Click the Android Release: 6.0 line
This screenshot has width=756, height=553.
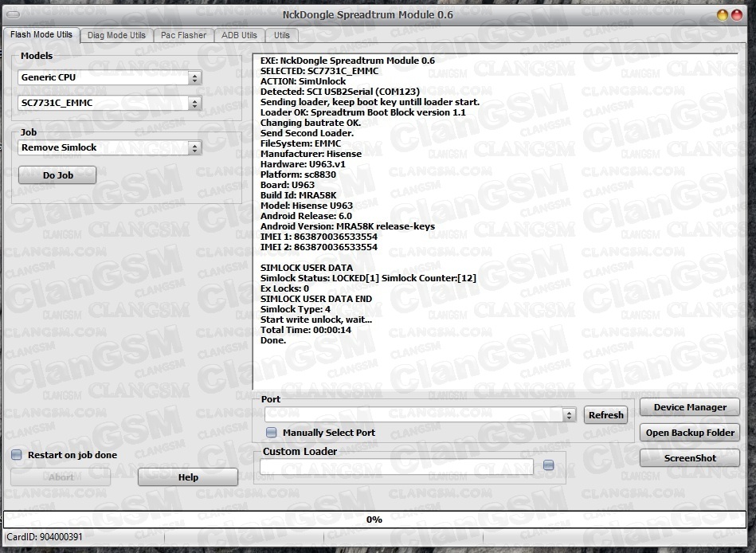tap(306, 216)
